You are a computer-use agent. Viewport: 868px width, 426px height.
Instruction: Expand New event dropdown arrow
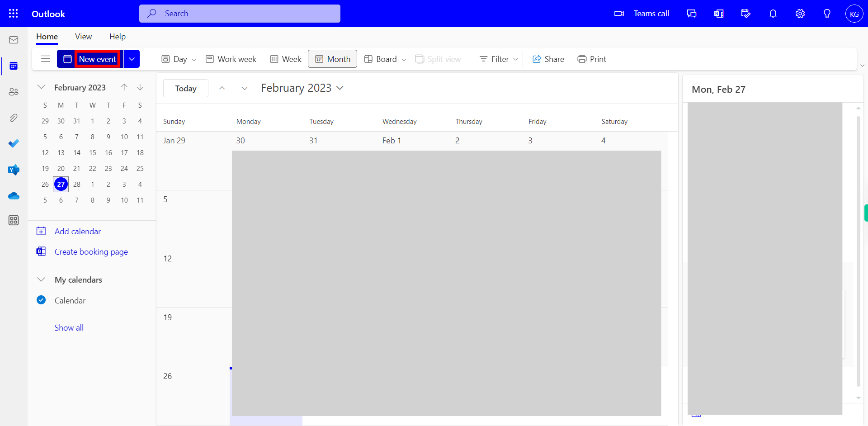click(x=132, y=59)
